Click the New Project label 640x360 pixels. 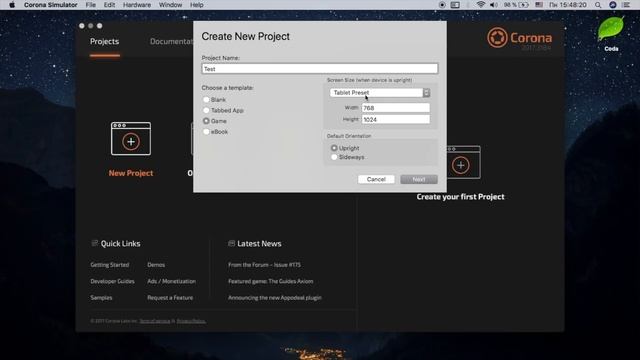point(131,173)
